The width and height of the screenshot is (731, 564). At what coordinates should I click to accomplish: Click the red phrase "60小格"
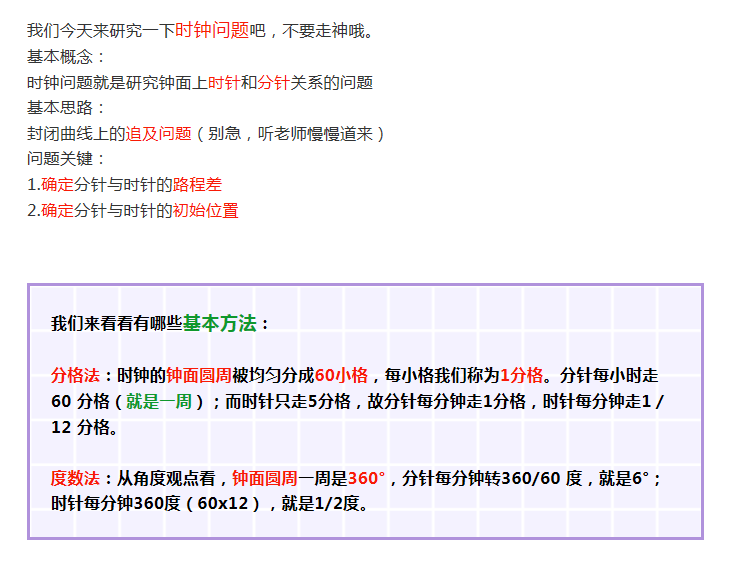(x=341, y=375)
